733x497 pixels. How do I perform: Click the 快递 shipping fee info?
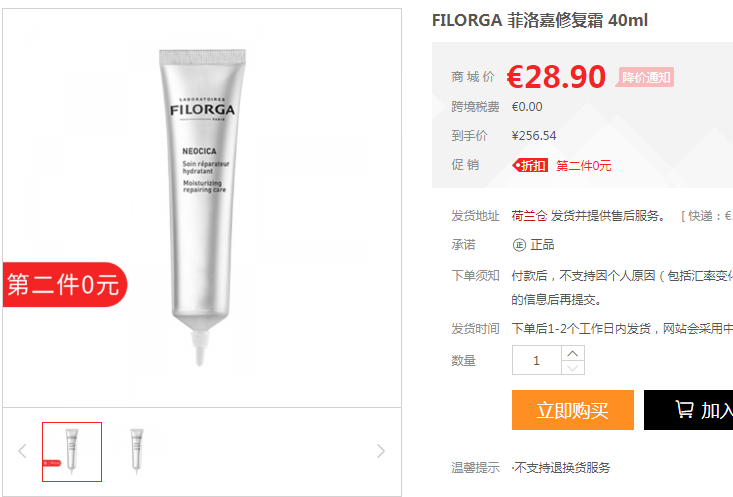pos(706,216)
